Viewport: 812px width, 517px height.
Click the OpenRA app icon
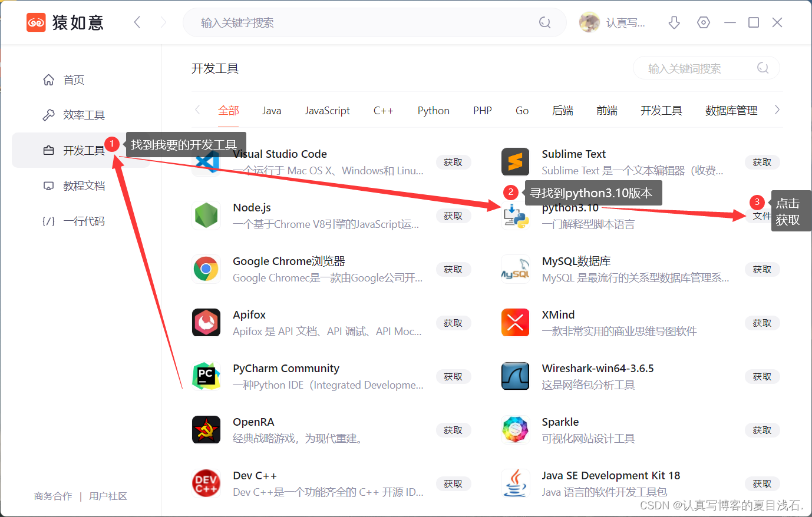[x=206, y=430]
